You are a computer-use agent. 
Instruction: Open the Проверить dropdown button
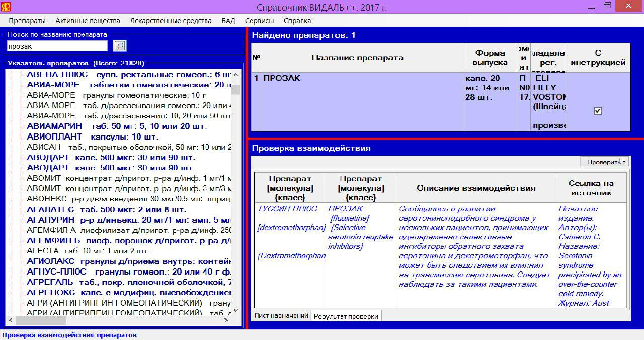coord(604,162)
